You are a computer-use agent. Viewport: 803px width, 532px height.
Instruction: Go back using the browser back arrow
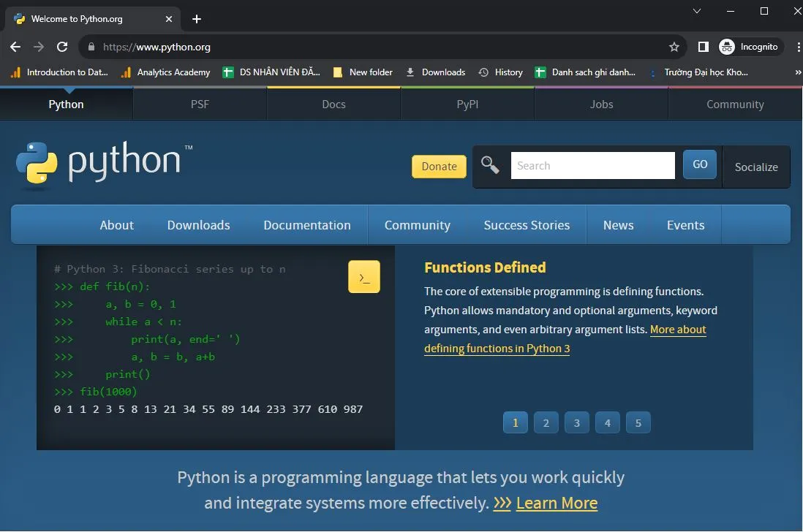click(x=15, y=47)
